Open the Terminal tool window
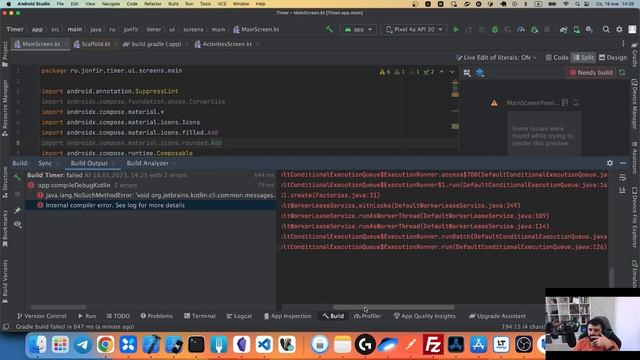 tap(200, 316)
